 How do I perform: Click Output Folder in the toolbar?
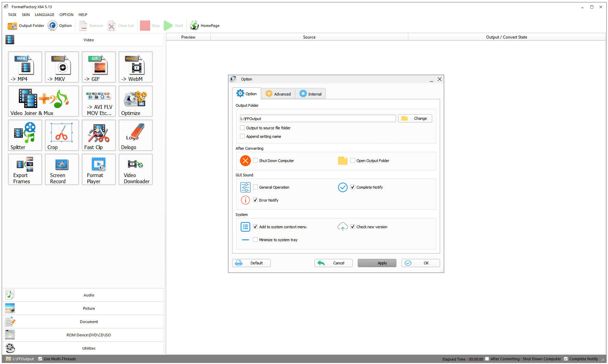tap(26, 26)
